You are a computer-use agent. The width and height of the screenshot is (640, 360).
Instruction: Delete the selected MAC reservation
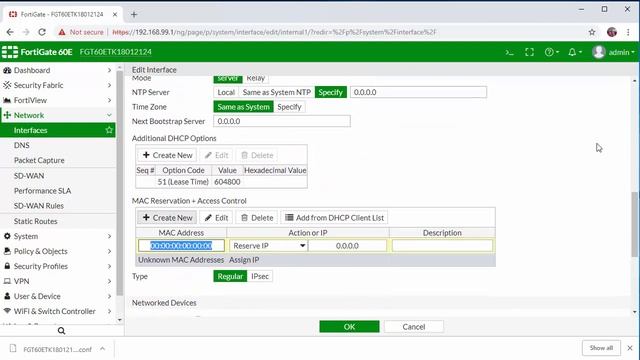click(257, 218)
